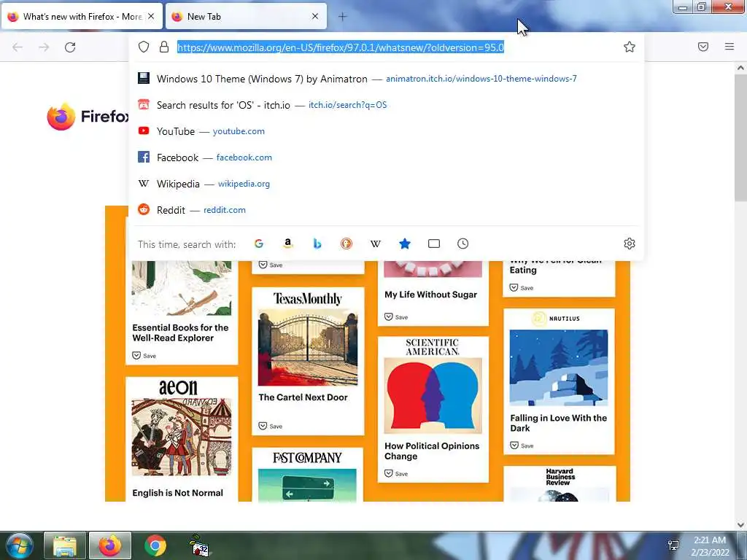Go back using the back arrow
The image size is (747, 560).
coord(18,47)
